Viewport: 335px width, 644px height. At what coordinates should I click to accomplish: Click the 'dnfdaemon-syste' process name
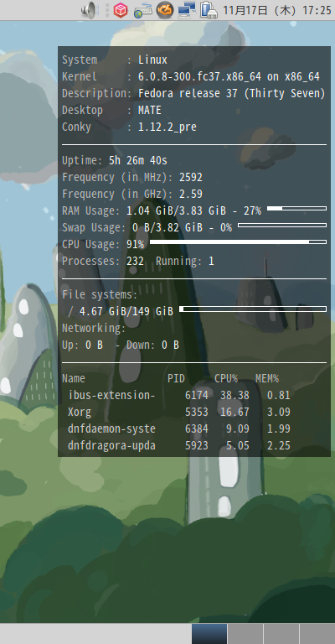coord(111,428)
